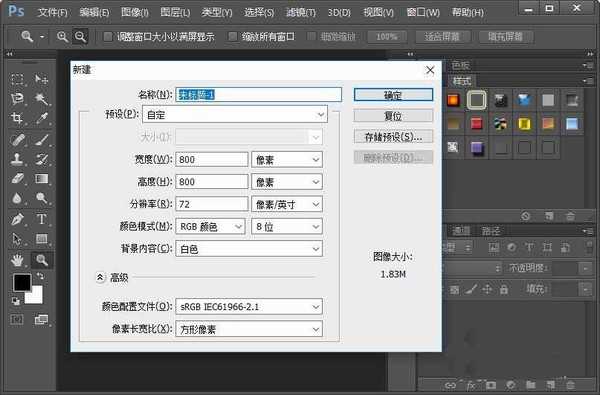Select the Zoom tool in toolbox
Viewport: 600px width, 395px height.
coord(41,260)
